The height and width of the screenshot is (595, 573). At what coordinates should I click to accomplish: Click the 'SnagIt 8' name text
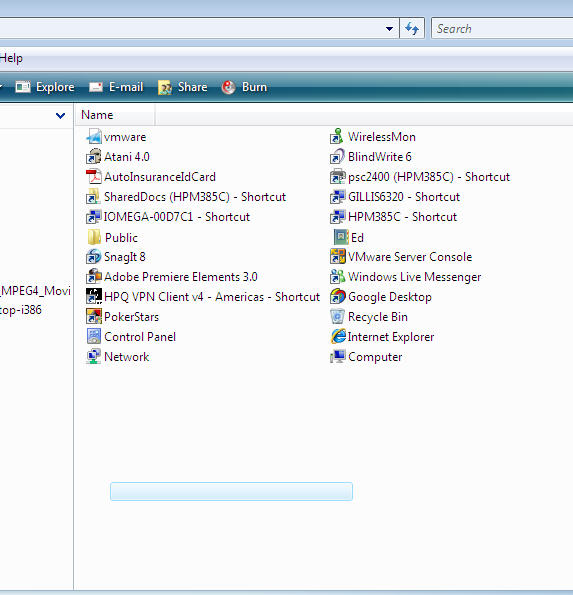pyautogui.click(x=125, y=257)
